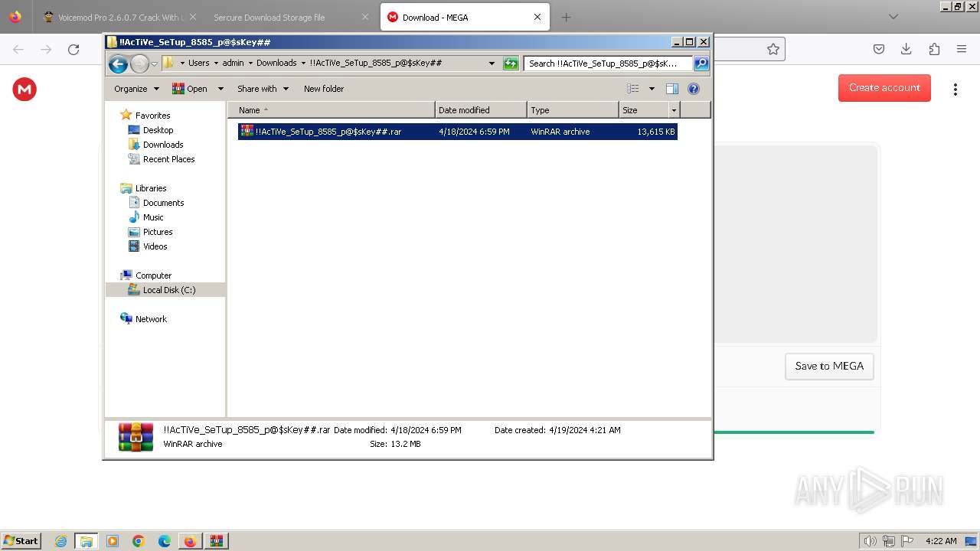Viewport: 980px width, 551px height.
Task: Expand the arrow after the Downloads breadcrumb
Action: point(303,63)
